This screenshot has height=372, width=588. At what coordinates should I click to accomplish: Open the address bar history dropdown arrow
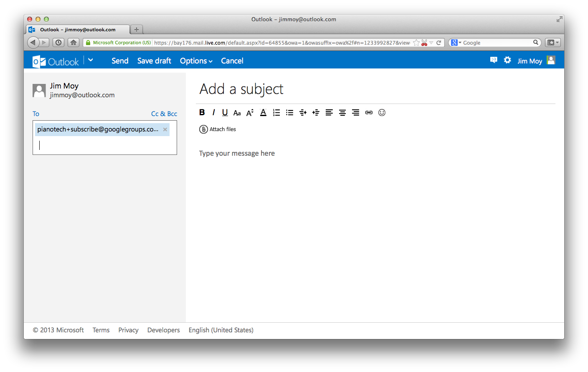pos(431,43)
